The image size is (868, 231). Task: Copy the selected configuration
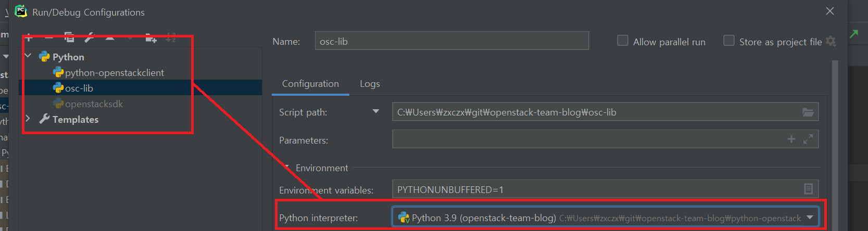69,38
